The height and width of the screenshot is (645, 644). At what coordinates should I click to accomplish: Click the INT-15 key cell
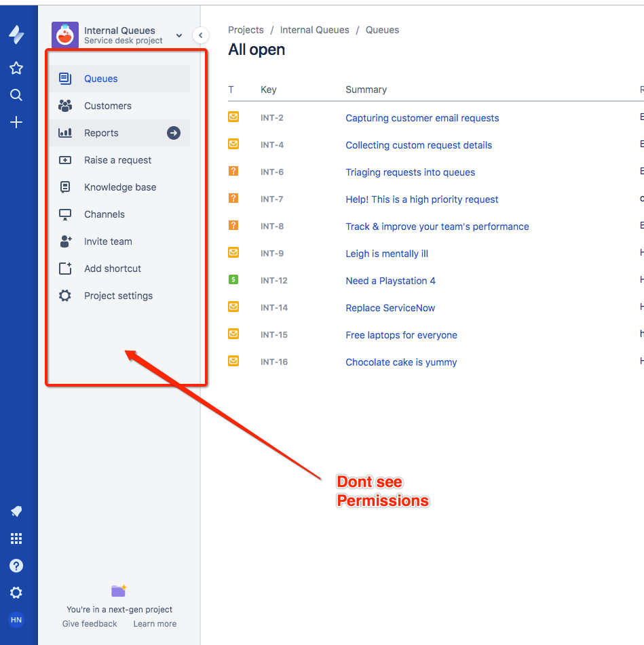tap(273, 335)
